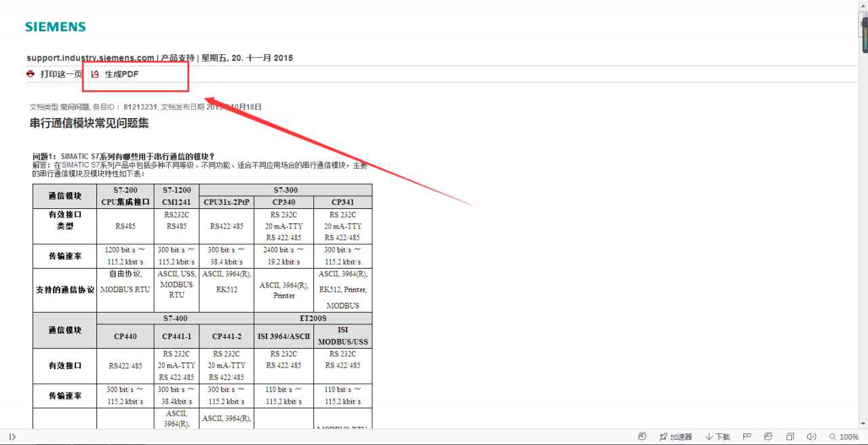Mute page sound with the speaker icon
The width and height of the screenshot is (868, 445).
(x=812, y=437)
